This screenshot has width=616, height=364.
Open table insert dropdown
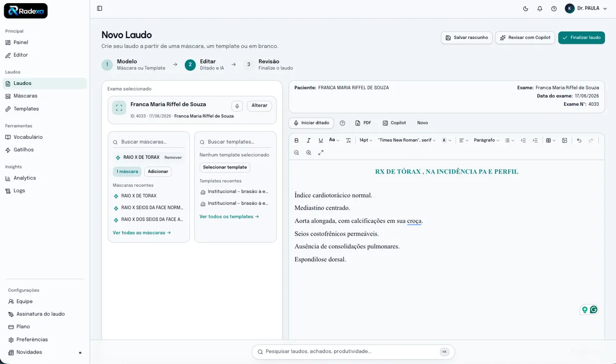tap(550, 140)
